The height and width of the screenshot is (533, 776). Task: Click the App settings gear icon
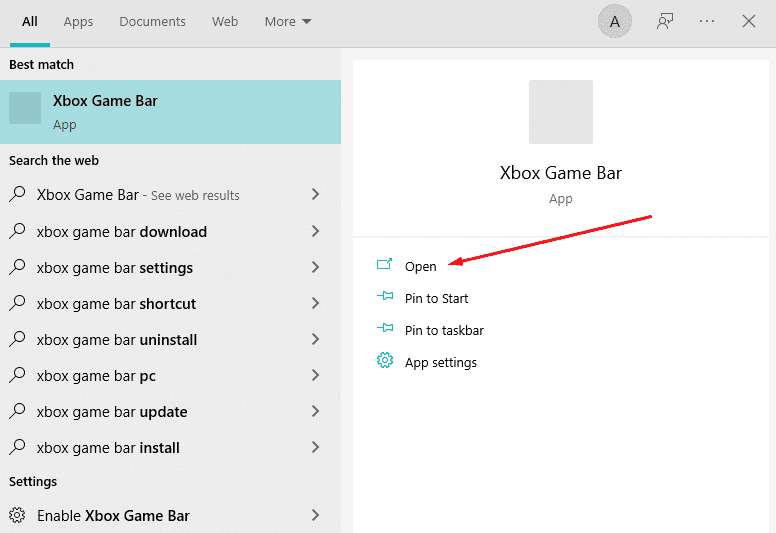click(x=385, y=361)
